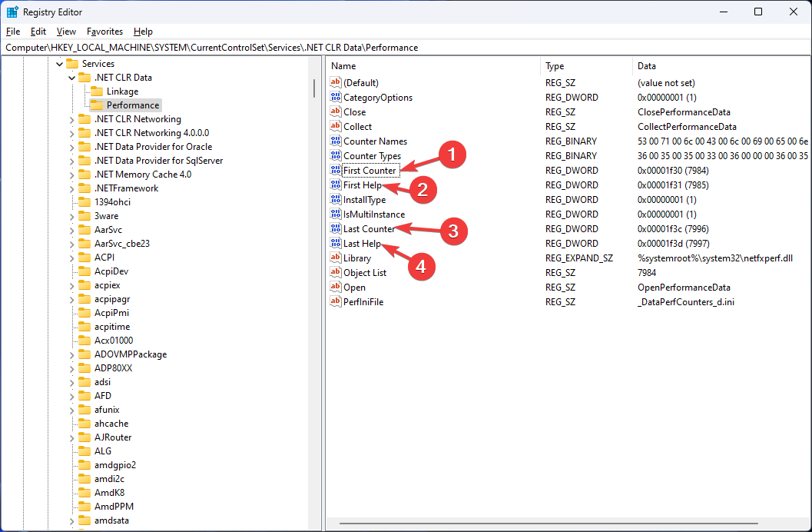
Task: Click the ACPI folder icon
Action: pyautogui.click(x=85, y=258)
